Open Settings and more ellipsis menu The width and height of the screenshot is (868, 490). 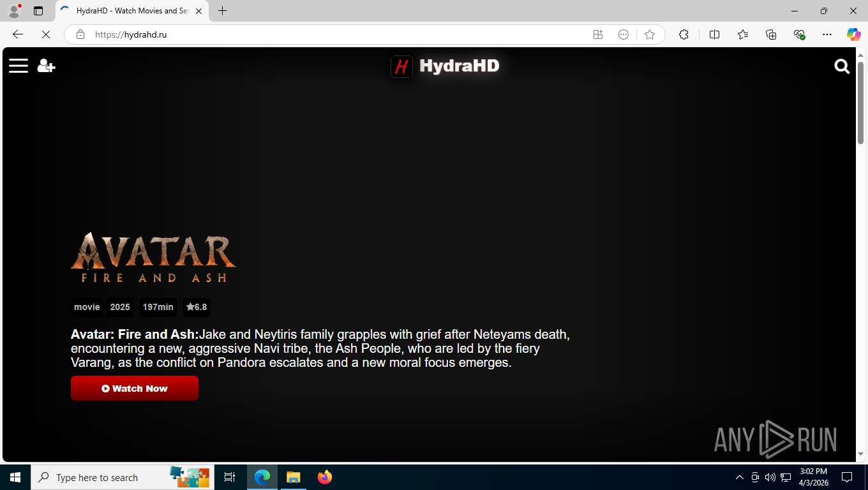(827, 34)
